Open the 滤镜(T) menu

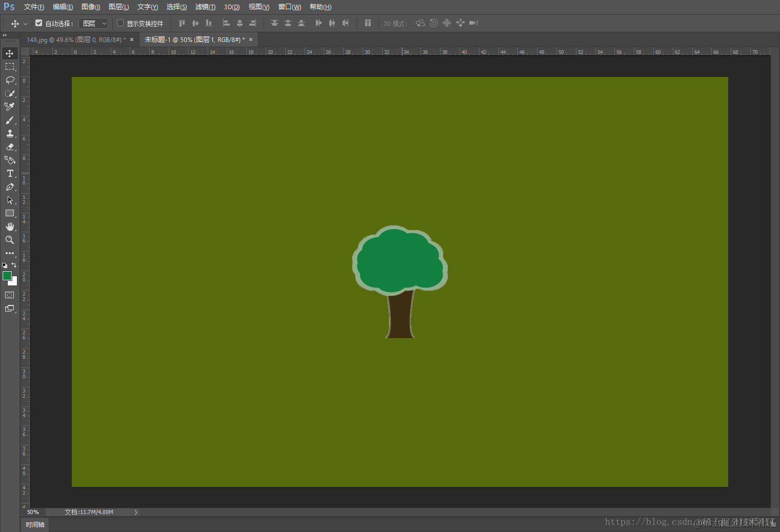[x=205, y=7]
